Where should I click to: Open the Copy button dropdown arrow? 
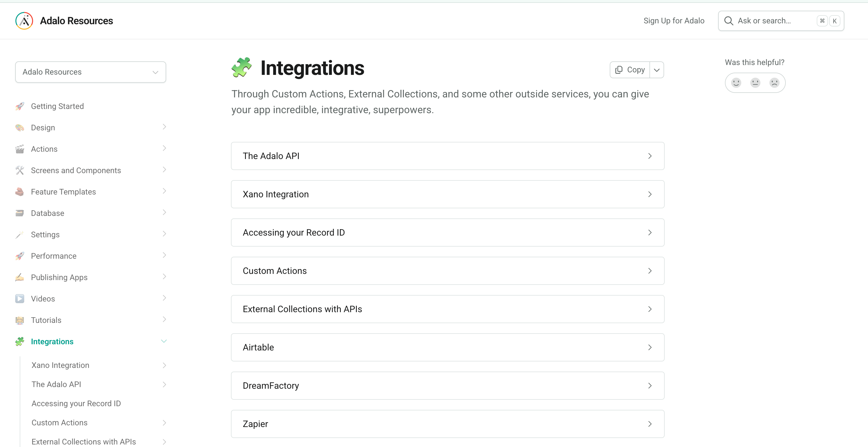click(656, 70)
